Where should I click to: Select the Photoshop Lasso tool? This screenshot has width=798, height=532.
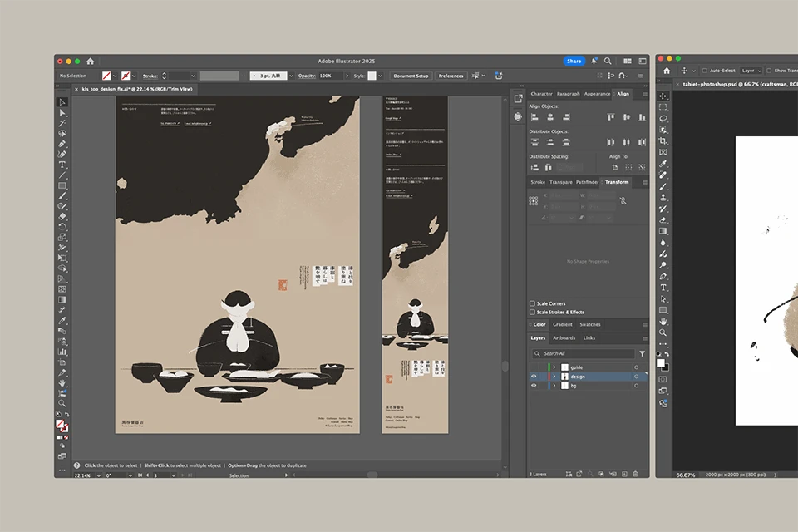pos(663,118)
